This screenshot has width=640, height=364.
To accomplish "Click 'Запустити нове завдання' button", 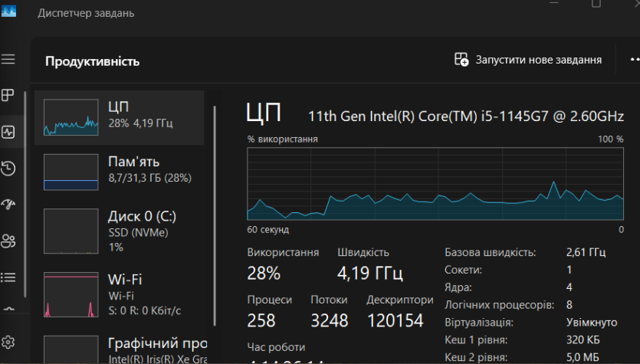I will point(528,60).
